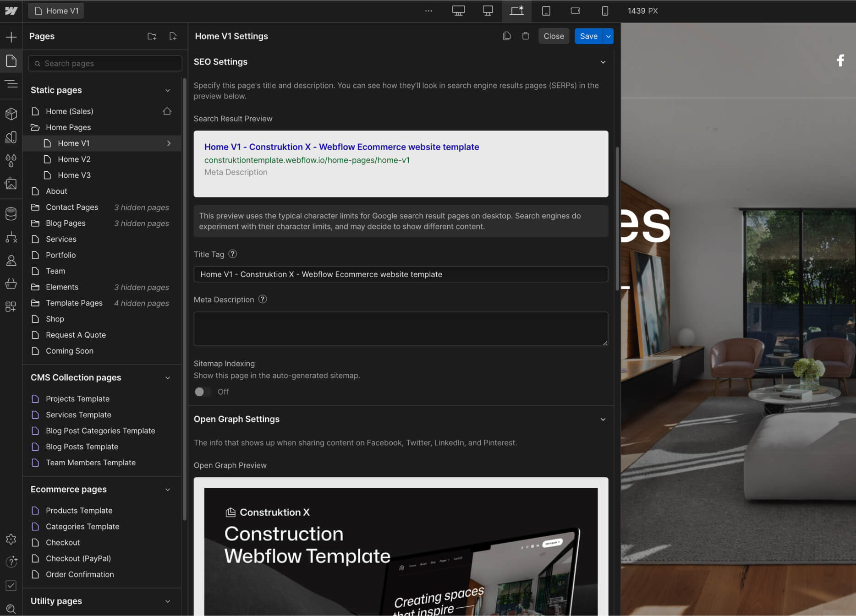This screenshot has height=616, width=856.
Task: Open the Components panel
Action: (11, 114)
